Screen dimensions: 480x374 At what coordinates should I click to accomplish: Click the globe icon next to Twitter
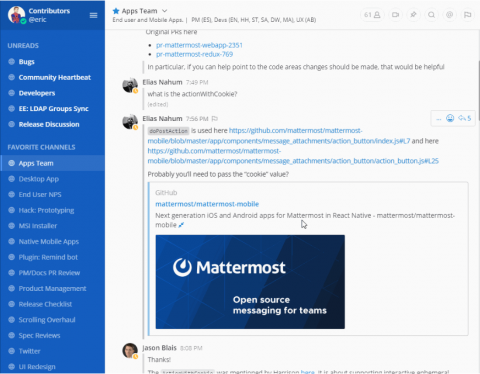tap(11, 351)
